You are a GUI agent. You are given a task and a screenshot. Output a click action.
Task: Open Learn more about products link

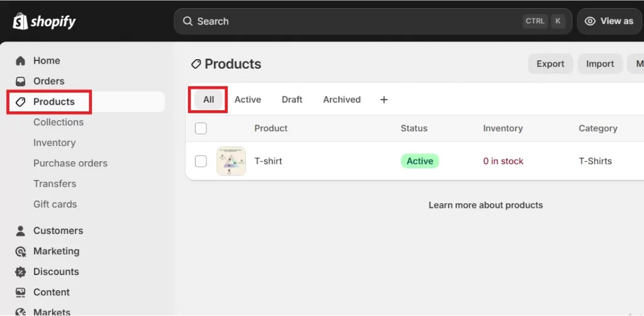[486, 205]
